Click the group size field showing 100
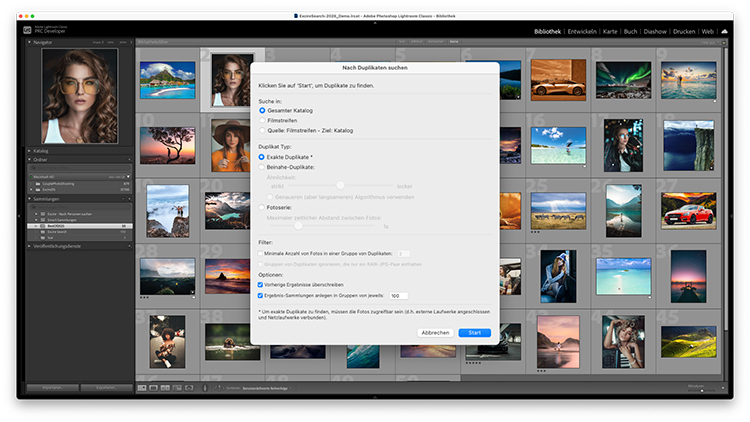The width and height of the screenshot is (750, 422). [x=398, y=296]
